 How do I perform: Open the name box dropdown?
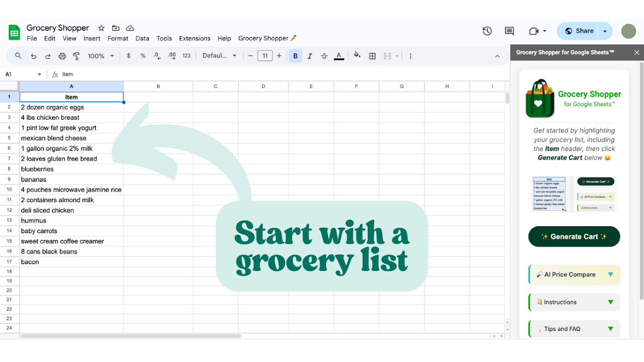pyautogui.click(x=39, y=74)
